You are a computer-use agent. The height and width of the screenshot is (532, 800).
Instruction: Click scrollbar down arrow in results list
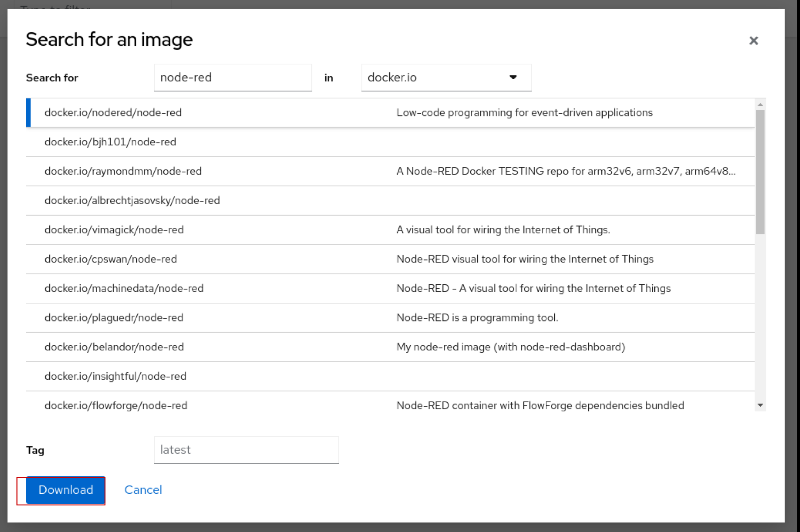point(760,405)
